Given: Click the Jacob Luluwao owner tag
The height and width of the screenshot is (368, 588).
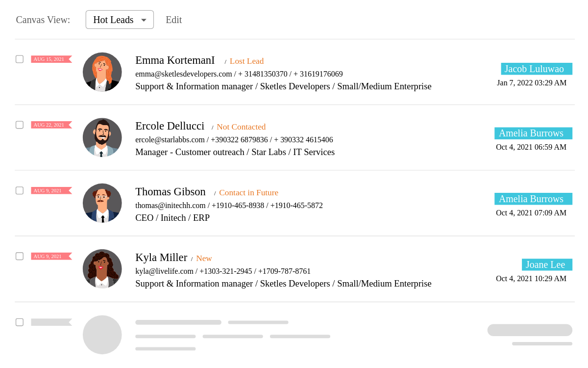Looking at the screenshot, I should pyautogui.click(x=536, y=69).
